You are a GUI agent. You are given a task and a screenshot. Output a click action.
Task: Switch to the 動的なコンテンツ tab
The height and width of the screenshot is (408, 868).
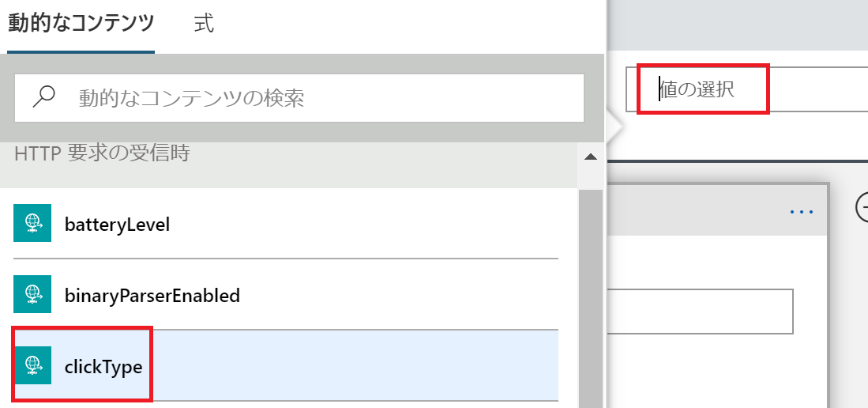click(81, 24)
